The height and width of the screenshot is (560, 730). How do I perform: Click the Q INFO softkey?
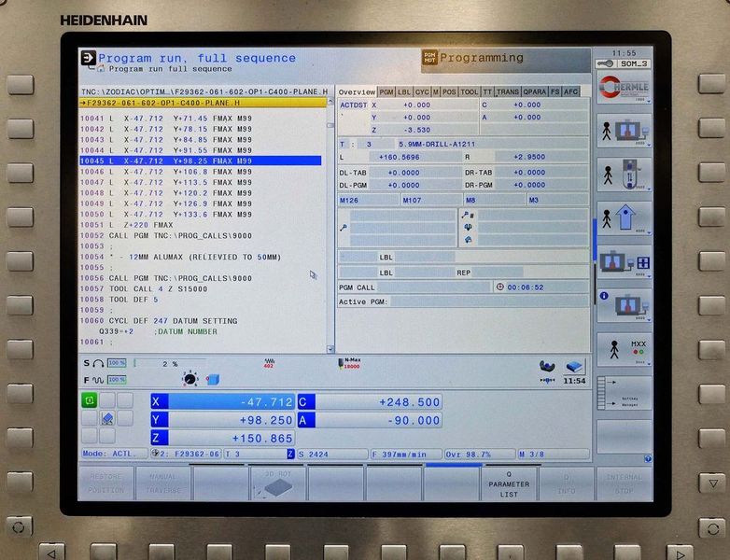567,484
